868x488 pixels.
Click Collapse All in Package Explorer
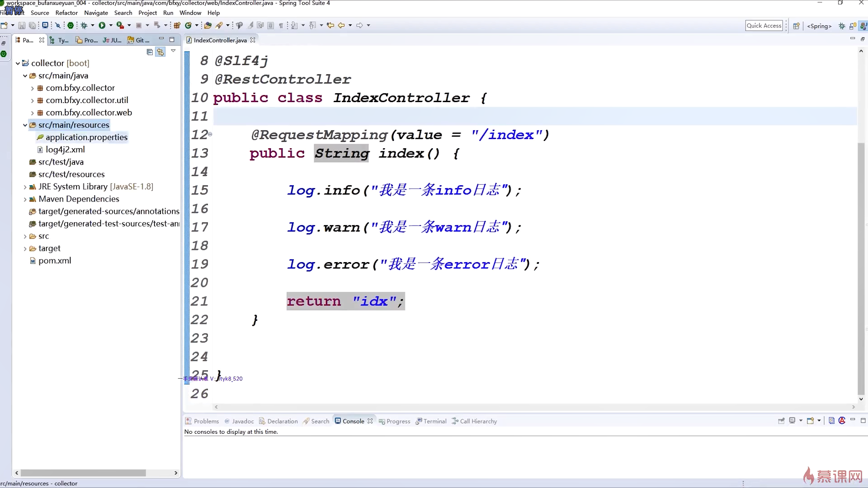coord(150,52)
